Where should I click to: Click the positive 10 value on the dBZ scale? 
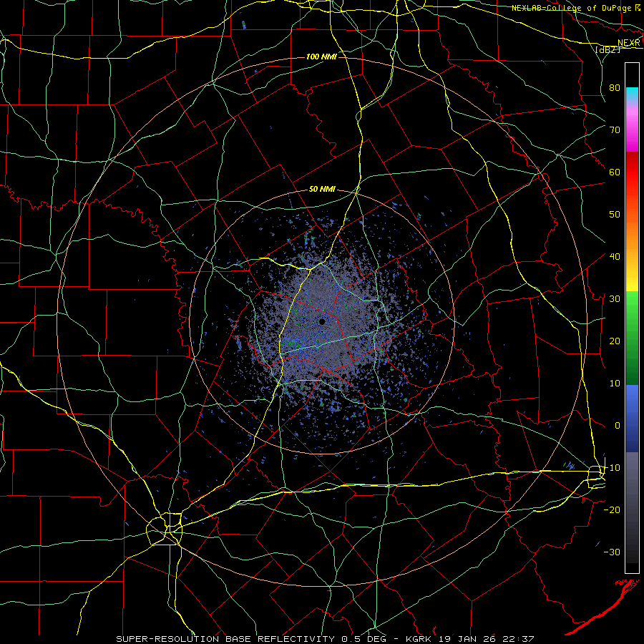click(x=615, y=384)
